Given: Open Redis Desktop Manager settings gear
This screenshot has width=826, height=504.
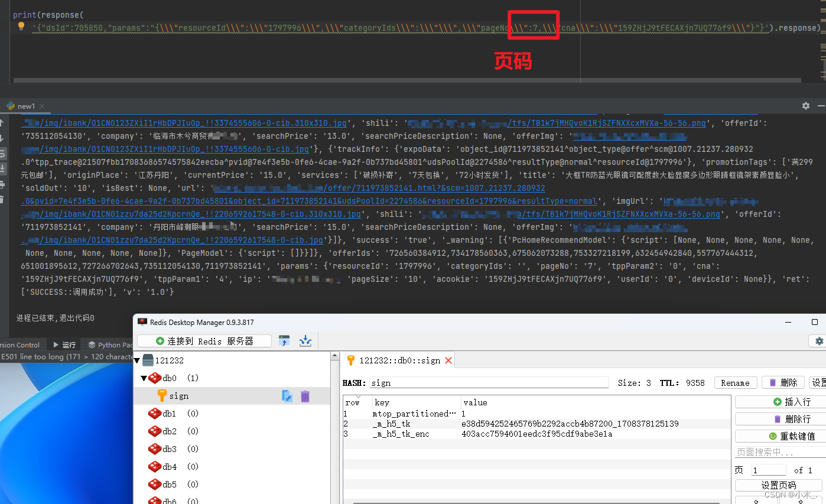Looking at the screenshot, I should coord(818,342).
